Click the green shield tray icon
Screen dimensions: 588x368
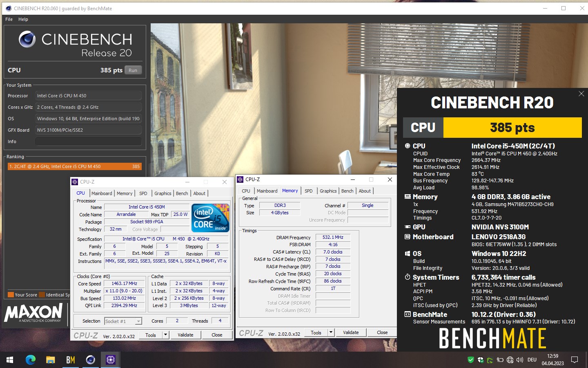(471, 360)
